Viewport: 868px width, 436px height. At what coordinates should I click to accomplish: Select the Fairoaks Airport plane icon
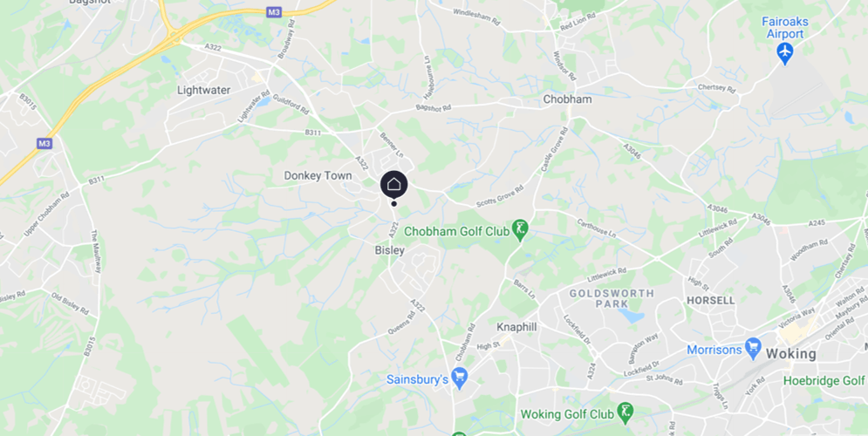(x=784, y=54)
